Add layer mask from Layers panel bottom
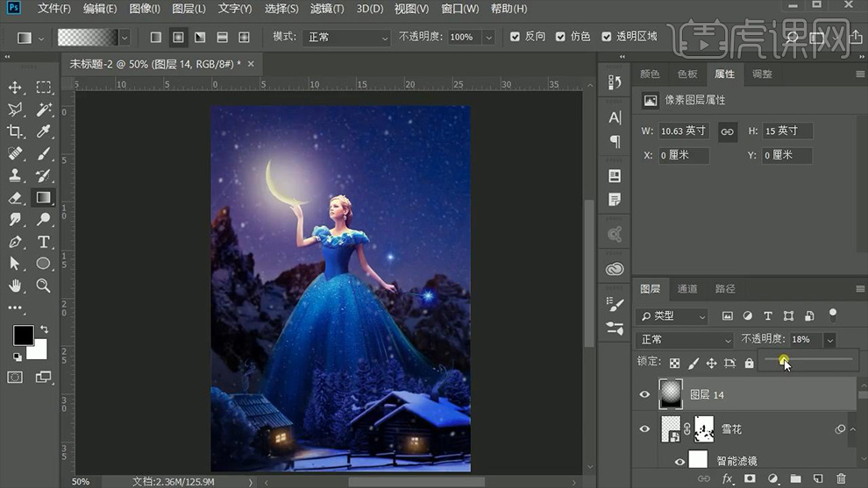 coord(750,478)
